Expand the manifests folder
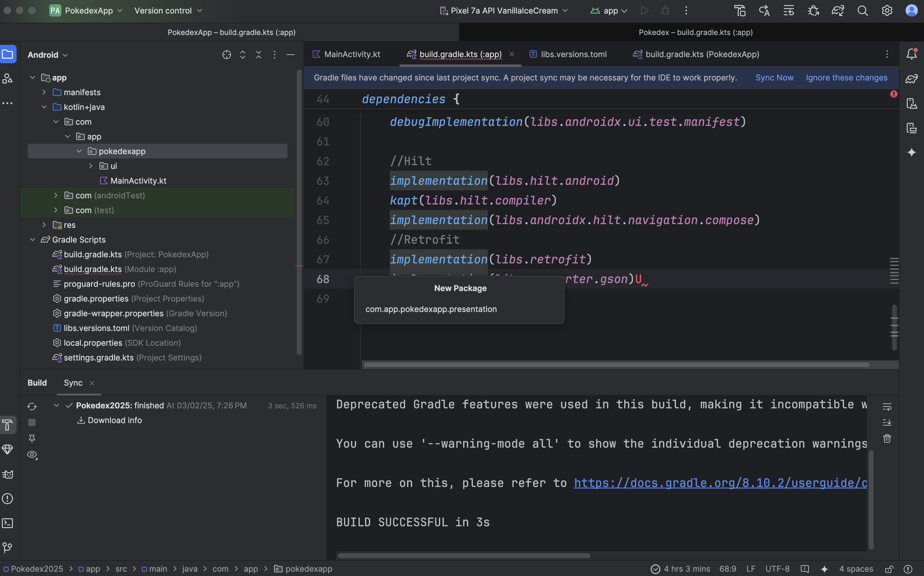 tap(44, 92)
